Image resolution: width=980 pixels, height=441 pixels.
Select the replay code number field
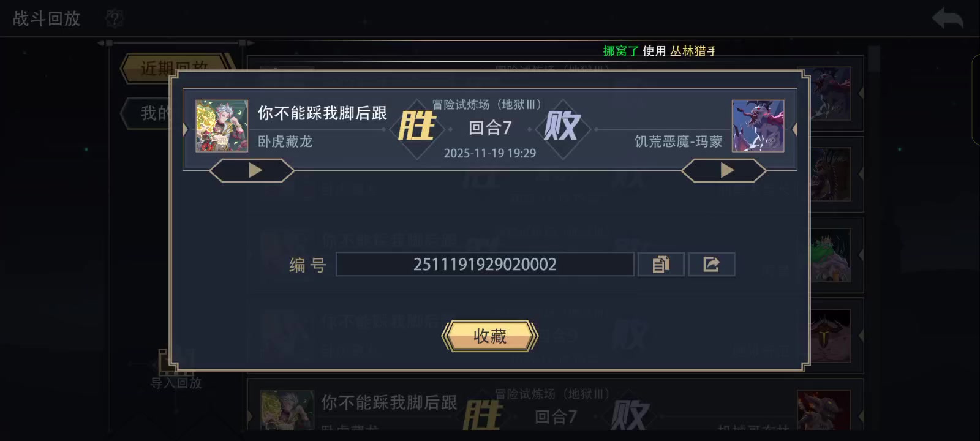[x=484, y=265]
